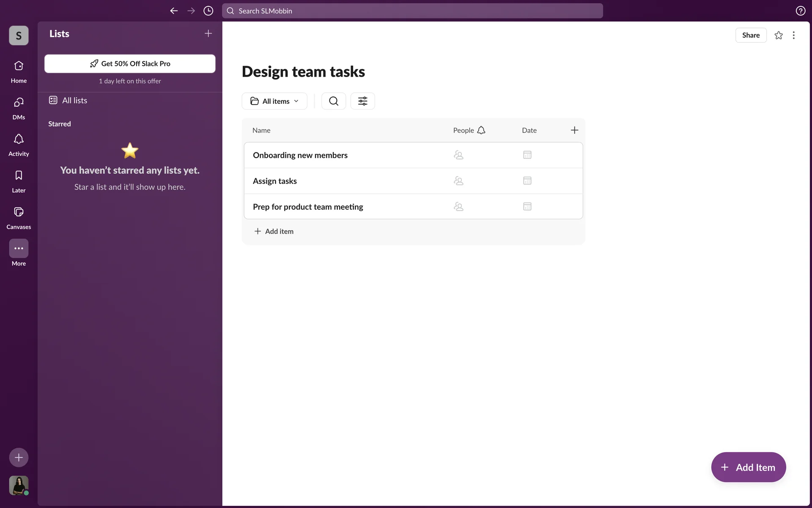This screenshot has height=508, width=812.
Task: Click the search icon in list toolbar
Action: (x=333, y=101)
